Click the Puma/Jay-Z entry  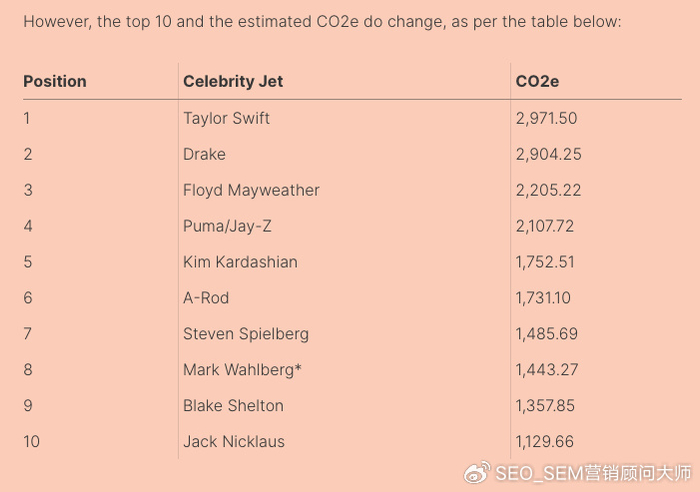point(227,226)
